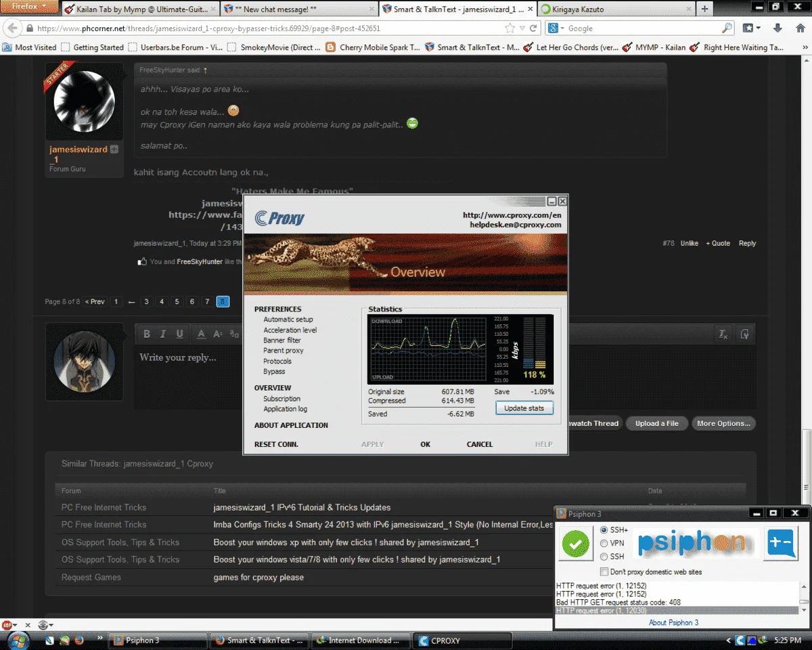This screenshot has width=812, height=650.
Task: Click the bookmark star in the URL bar
Action: [510, 28]
